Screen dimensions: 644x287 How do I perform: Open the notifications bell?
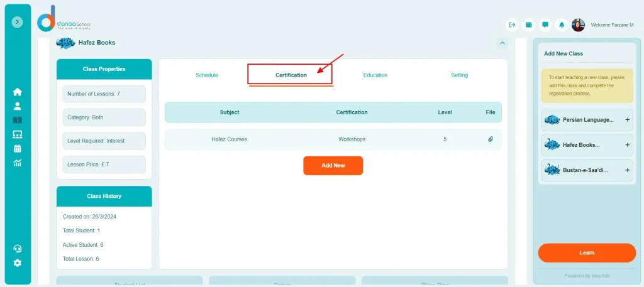(x=562, y=24)
